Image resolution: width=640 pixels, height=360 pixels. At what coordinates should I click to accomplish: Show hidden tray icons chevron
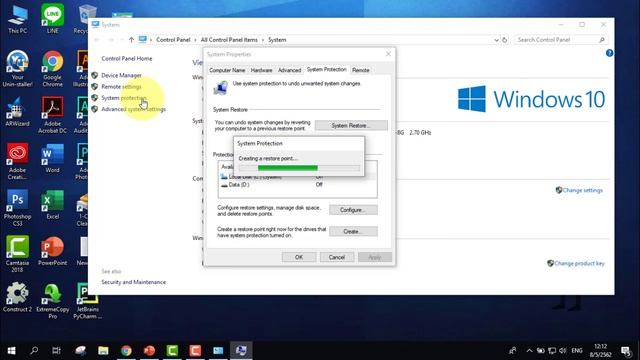tap(529, 351)
